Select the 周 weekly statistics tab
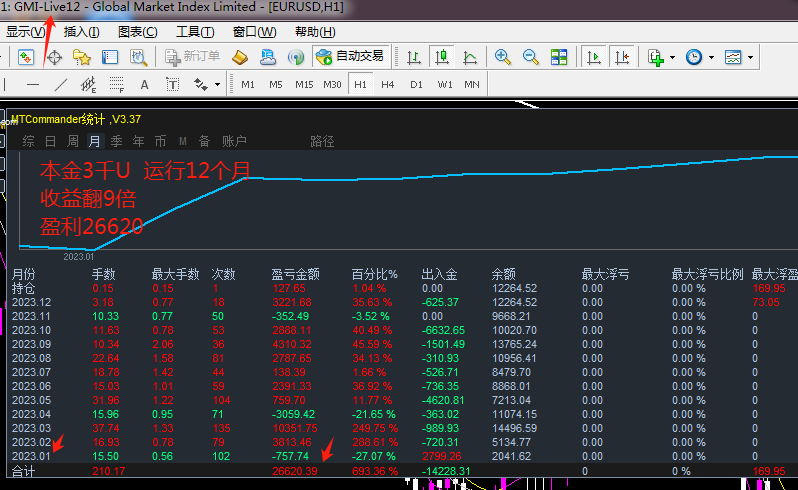The image size is (798, 490). pyautogui.click(x=73, y=141)
